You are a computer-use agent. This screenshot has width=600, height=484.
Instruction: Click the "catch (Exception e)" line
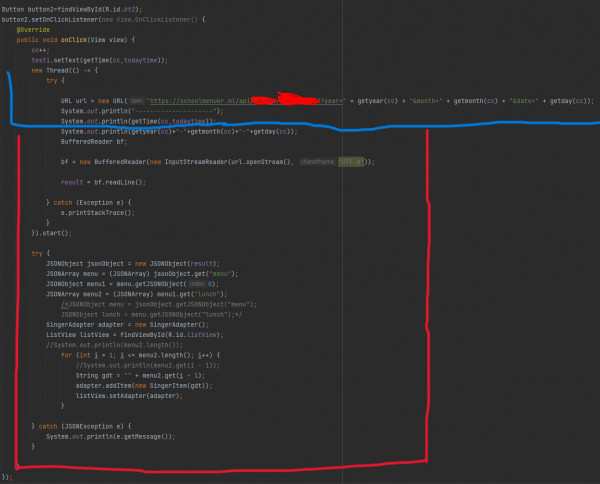coord(88,203)
